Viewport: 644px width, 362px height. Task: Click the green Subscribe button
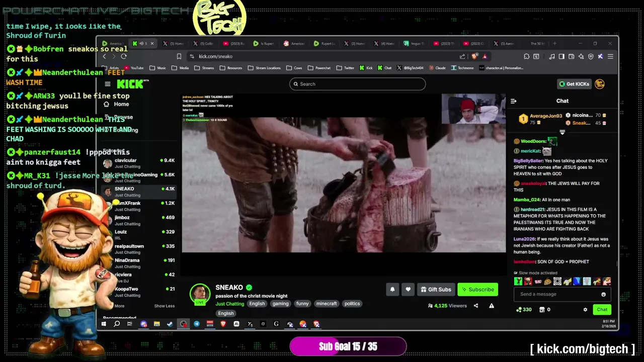477,290
